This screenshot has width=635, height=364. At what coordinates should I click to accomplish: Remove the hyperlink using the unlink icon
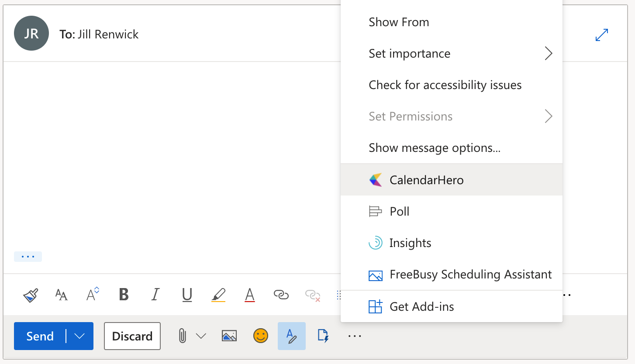click(x=313, y=295)
